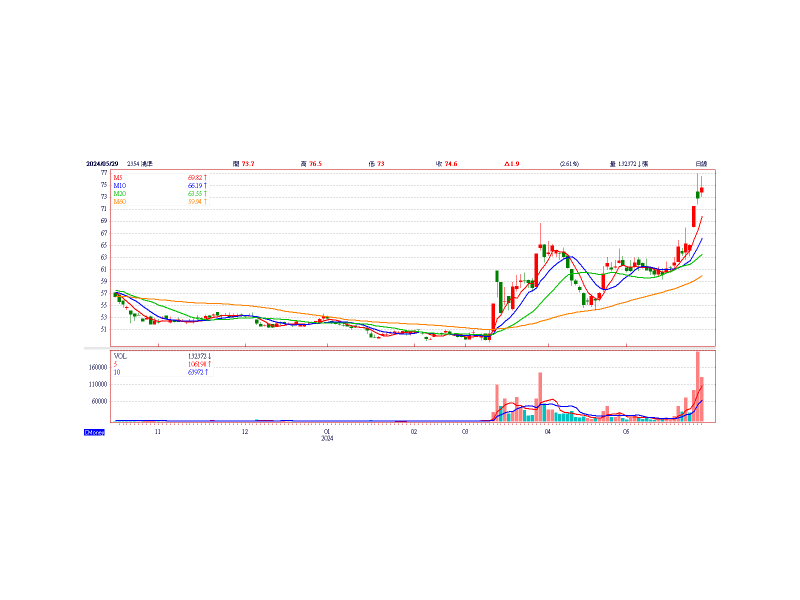Screen dimensions: 800x600
Task: Click the volume 132372 text in header
Action: pos(632,163)
